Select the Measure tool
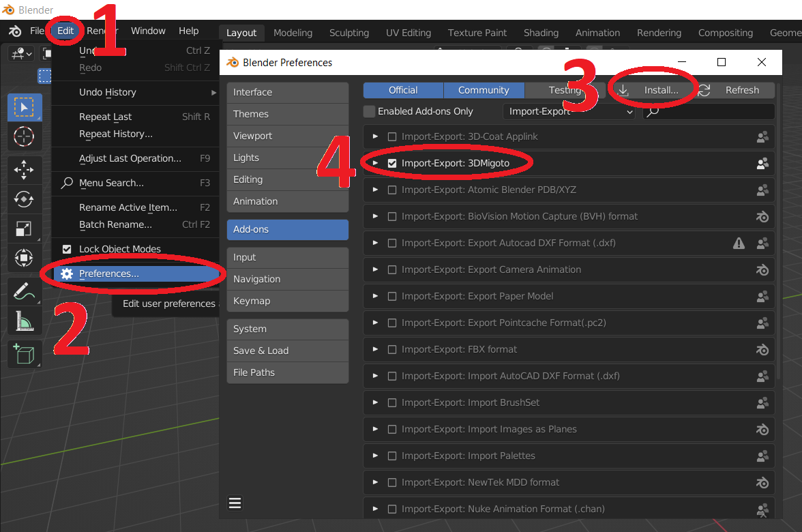Image resolution: width=802 pixels, height=532 pixels. [x=24, y=321]
